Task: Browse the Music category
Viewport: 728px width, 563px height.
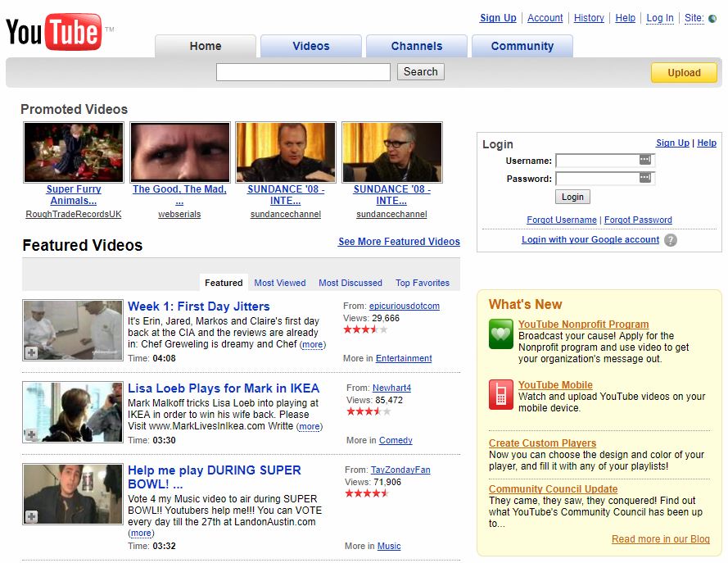Action: tap(389, 547)
